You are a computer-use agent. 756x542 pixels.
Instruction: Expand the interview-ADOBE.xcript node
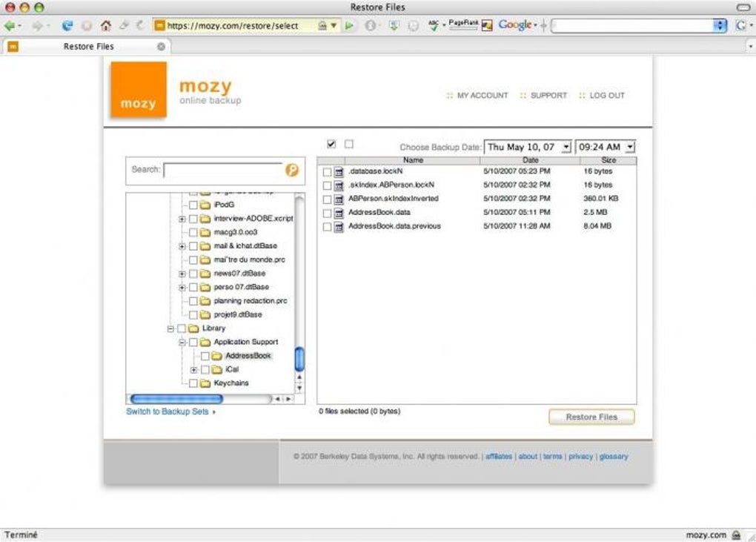coord(182,219)
